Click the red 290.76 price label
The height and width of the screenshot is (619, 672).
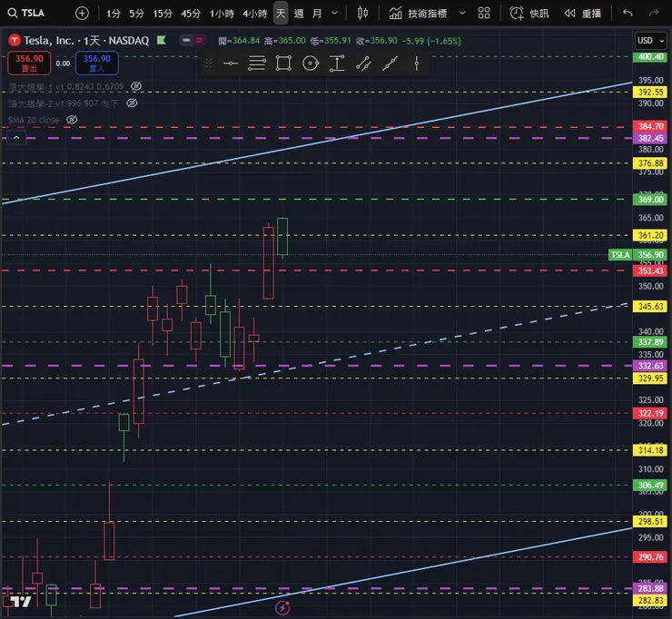(650, 557)
